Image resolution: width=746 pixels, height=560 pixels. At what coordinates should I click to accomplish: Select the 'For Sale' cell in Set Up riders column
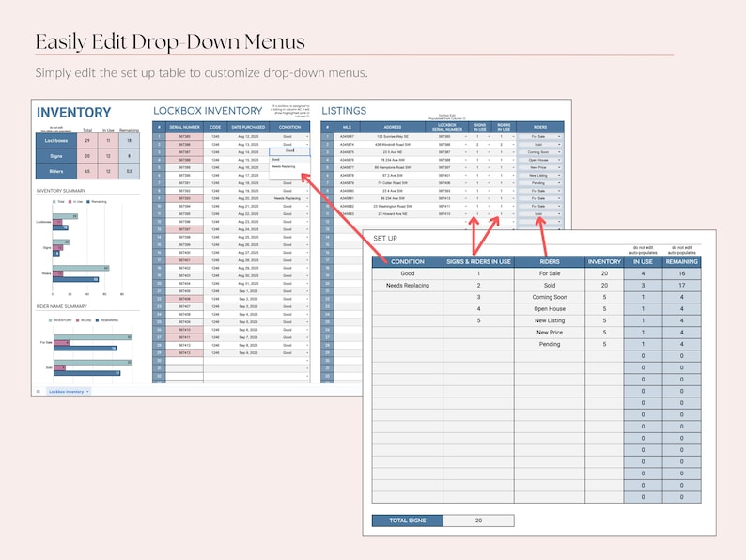coord(550,273)
